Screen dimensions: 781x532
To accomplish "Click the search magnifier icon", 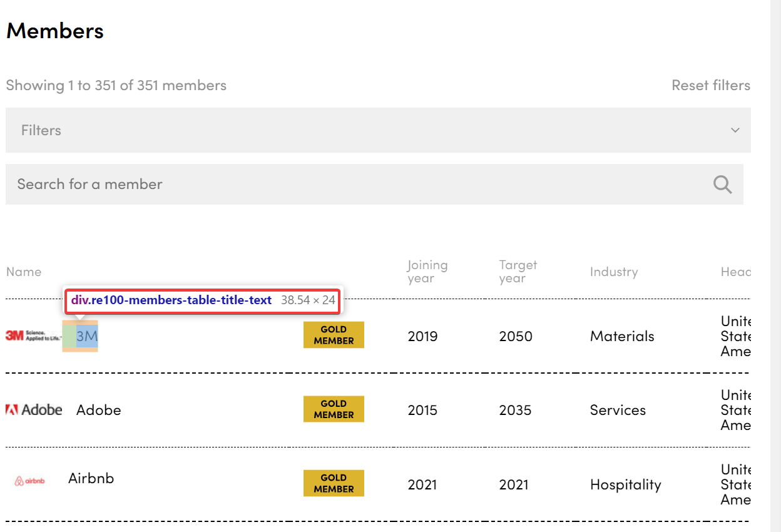I will (x=723, y=184).
